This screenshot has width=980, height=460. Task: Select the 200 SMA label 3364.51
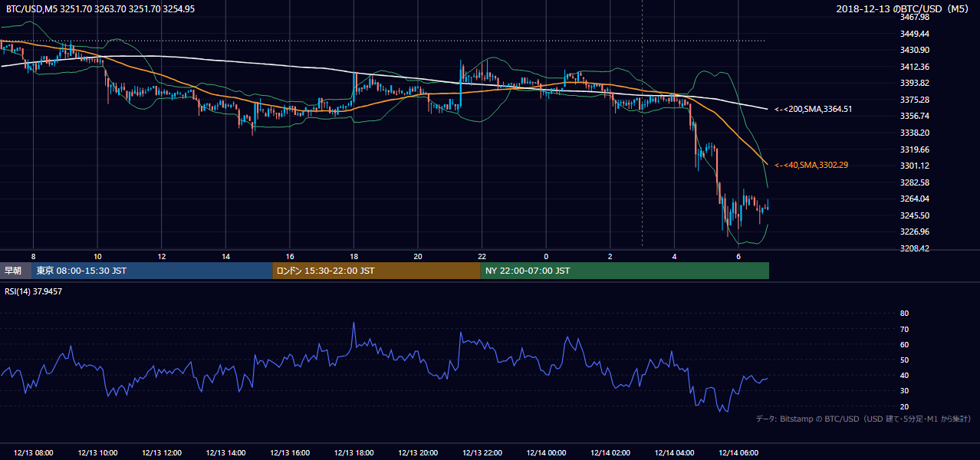[x=814, y=109]
